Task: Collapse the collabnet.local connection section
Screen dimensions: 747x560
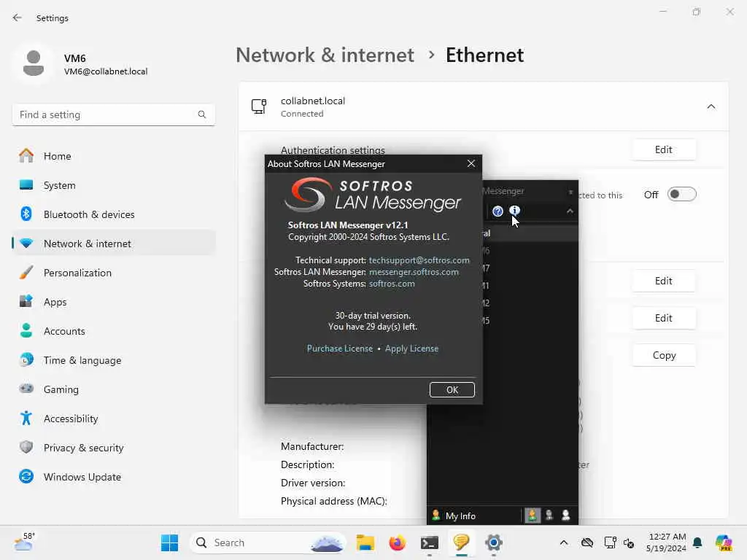Action: point(711,106)
